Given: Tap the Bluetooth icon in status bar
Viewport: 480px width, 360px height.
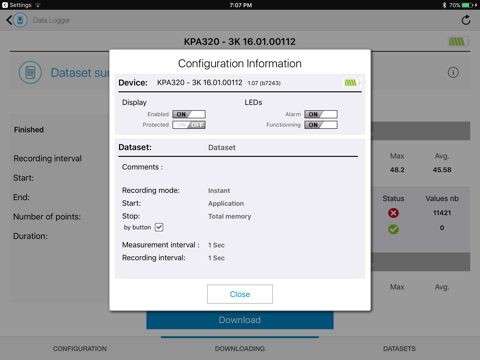Looking at the screenshot, I should pos(444,5).
